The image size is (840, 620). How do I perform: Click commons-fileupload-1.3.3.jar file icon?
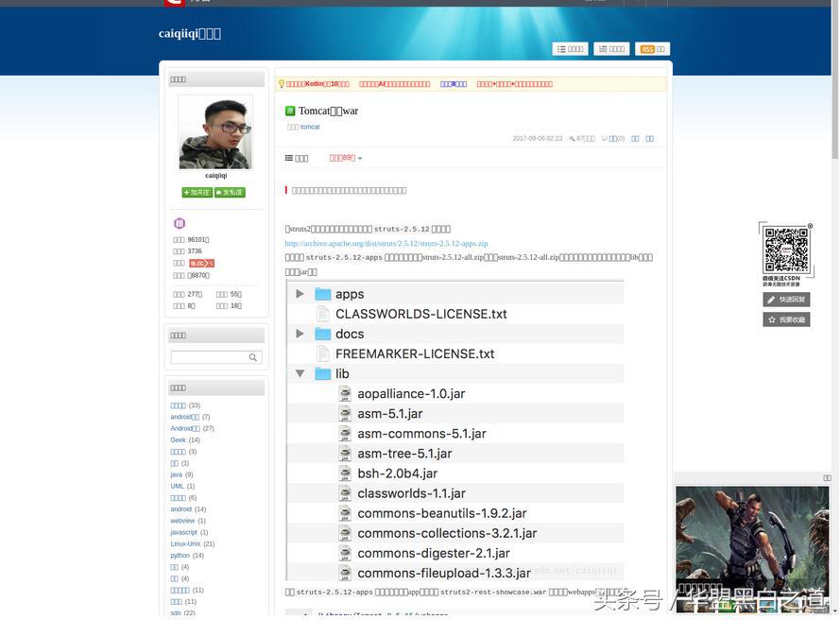click(x=345, y=573)
